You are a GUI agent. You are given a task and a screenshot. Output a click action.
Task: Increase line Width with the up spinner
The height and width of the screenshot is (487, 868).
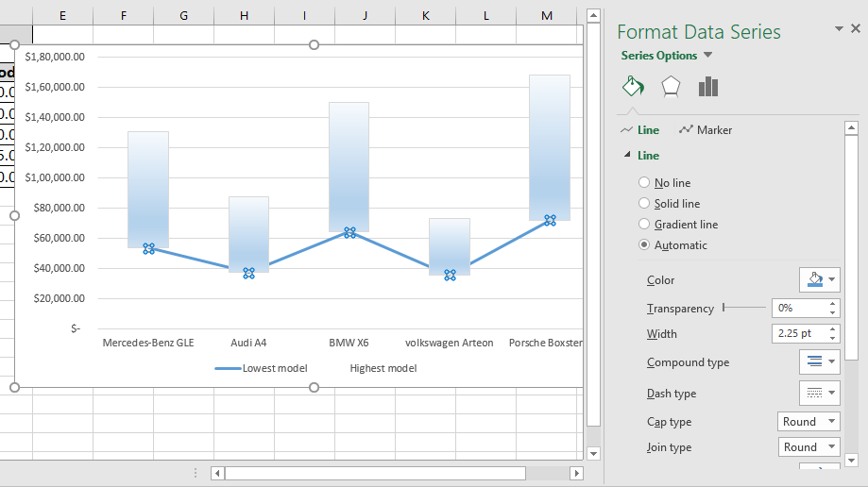832,329
